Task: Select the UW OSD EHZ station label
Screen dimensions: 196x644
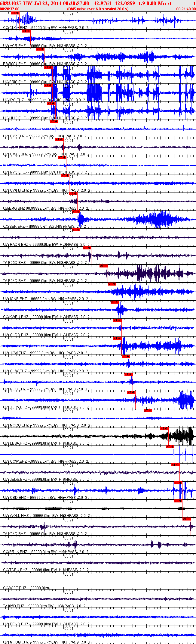Action: [x=45, y=498]
